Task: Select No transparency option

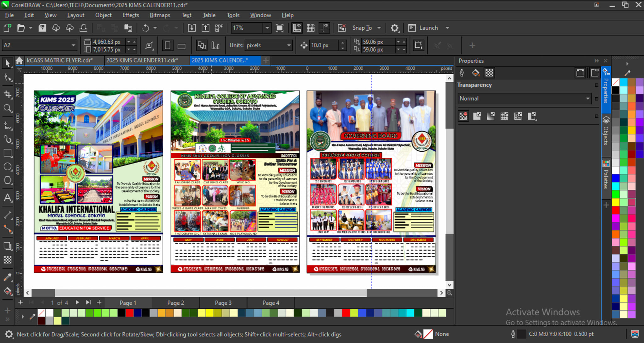Action: pyautogui.click(x=463, y=116)
